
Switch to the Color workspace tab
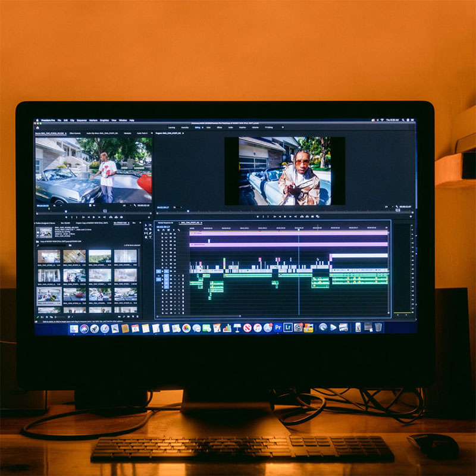(x=209, y=127)
